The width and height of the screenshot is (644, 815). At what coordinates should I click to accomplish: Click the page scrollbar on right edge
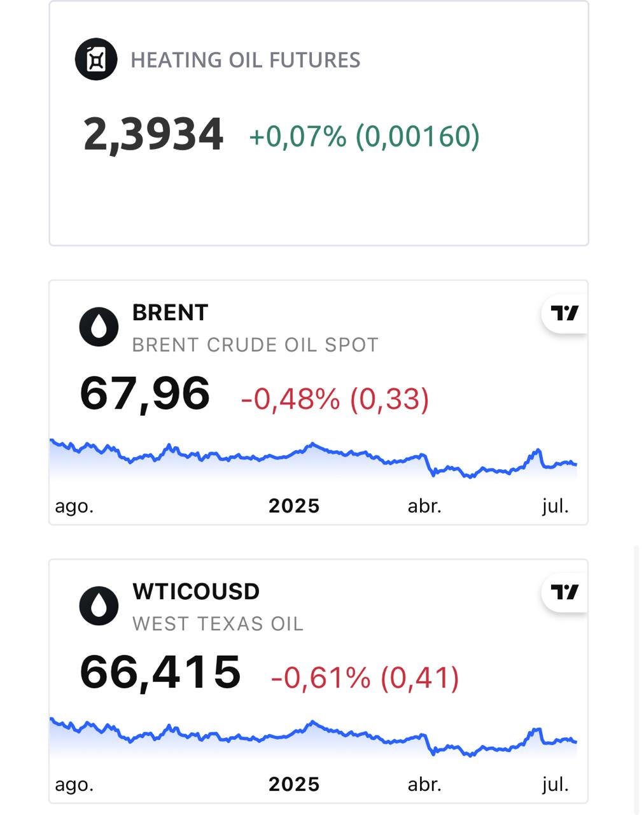[x=636, y=675]
